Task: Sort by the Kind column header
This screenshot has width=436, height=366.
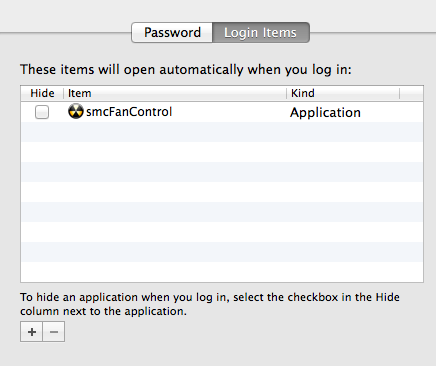Action: pos(343,93)
